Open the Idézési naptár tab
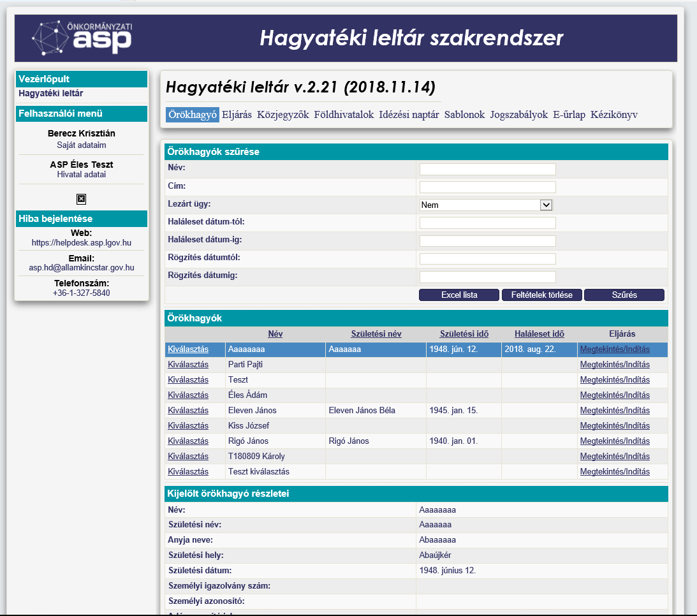Image resolution: width=697 pixels, height=616 pixels. tap(409, 115)
